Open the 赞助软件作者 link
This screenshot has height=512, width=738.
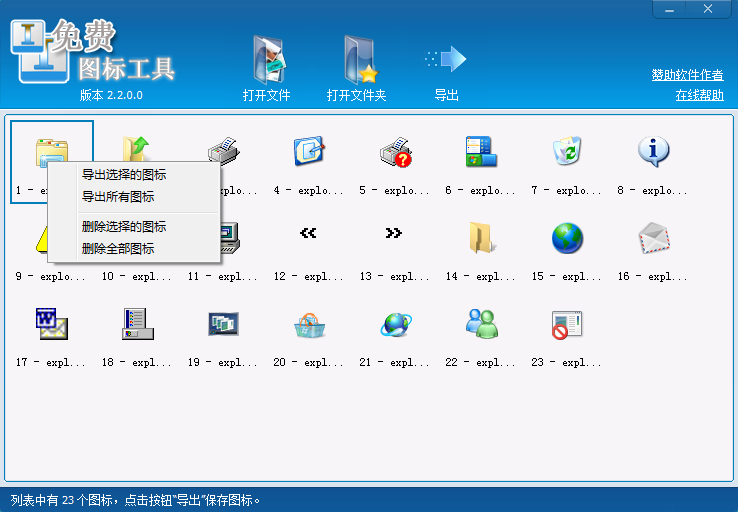[687, 75]
